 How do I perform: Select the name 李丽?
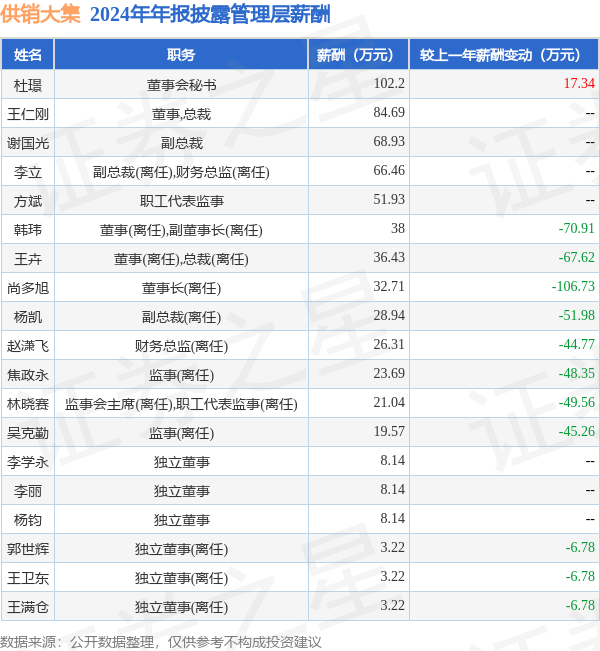coord(28,492)
